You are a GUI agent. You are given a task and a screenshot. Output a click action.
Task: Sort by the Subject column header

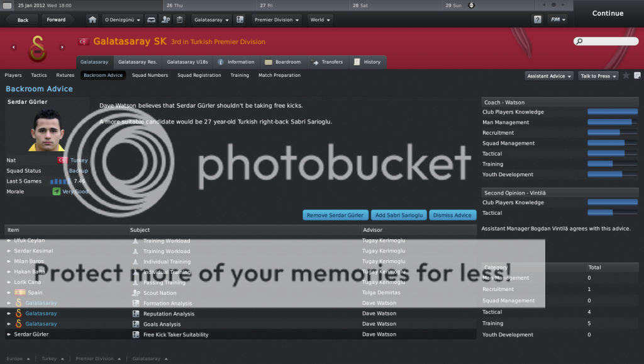tap(245, 230)
